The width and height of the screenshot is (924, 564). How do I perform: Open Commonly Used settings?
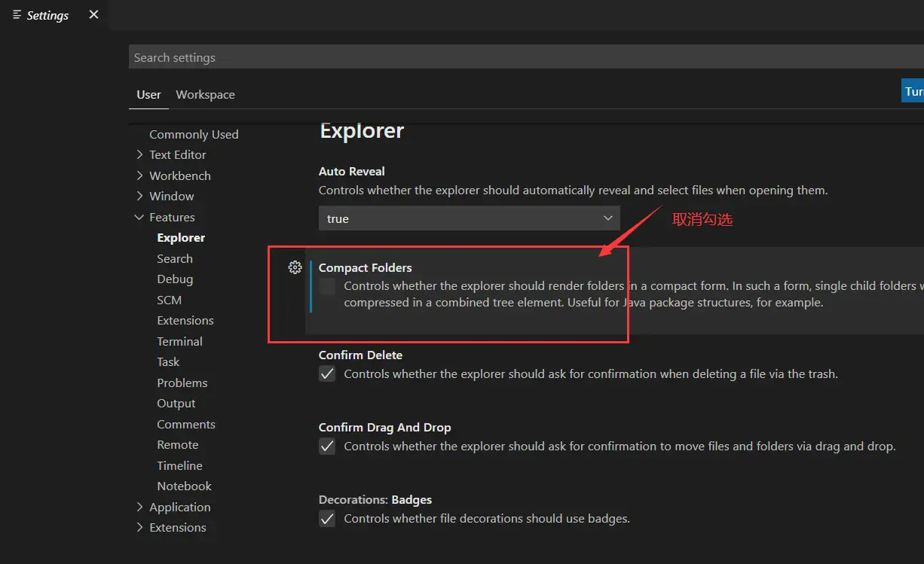[x=194, y=134]
